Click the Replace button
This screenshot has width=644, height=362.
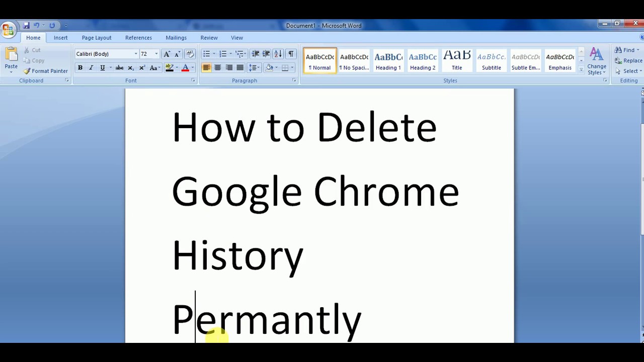point(628,60)
